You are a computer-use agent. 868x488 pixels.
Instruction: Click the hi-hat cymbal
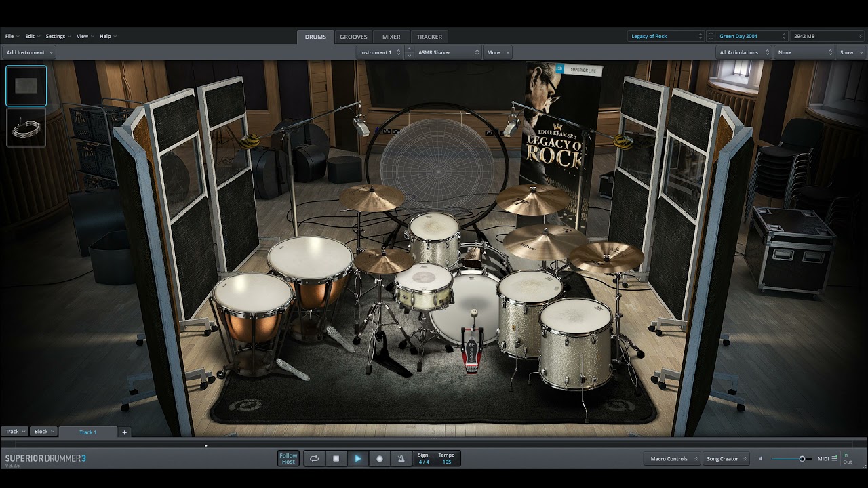coord(383,260)
